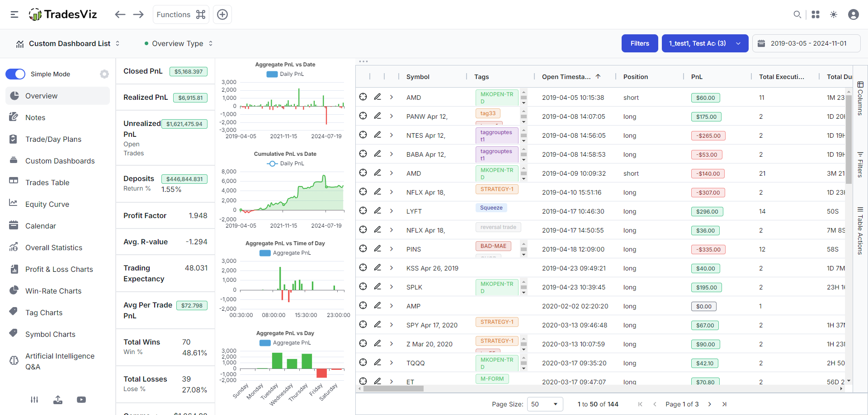Toggle light/dark theme sun icon

click(x=834, y=14)
